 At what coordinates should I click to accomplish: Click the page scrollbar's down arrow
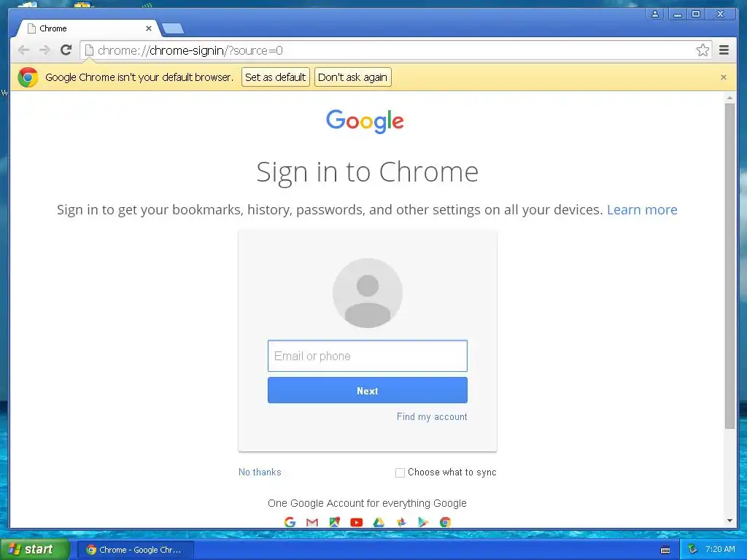click(x=729, y=521)
